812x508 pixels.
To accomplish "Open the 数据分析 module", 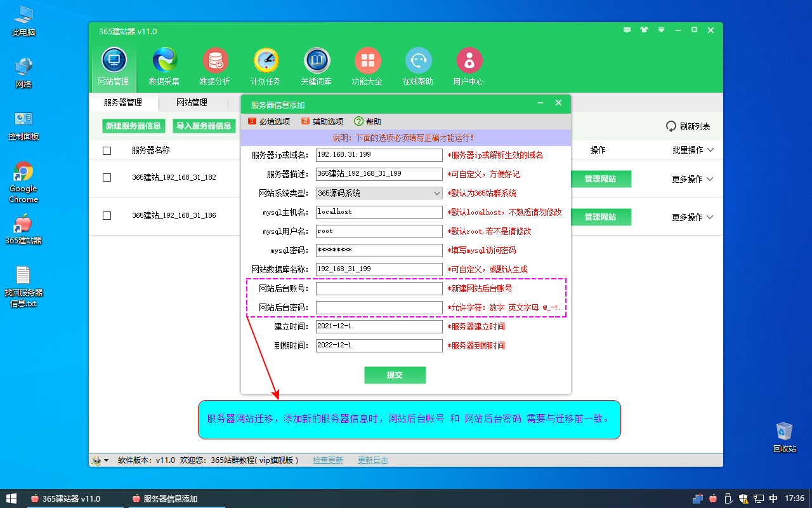I will click(215, 67).
